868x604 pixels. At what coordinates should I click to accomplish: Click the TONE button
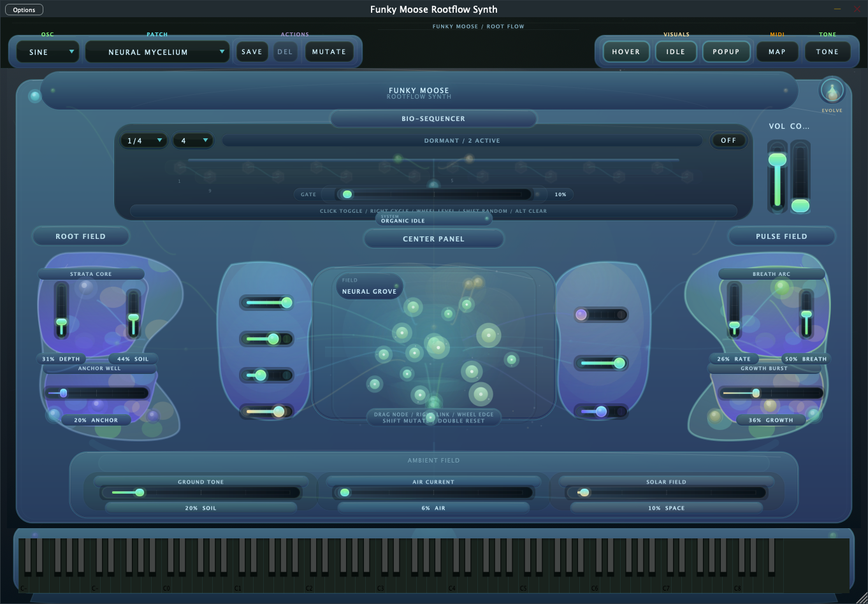[827, 52]
